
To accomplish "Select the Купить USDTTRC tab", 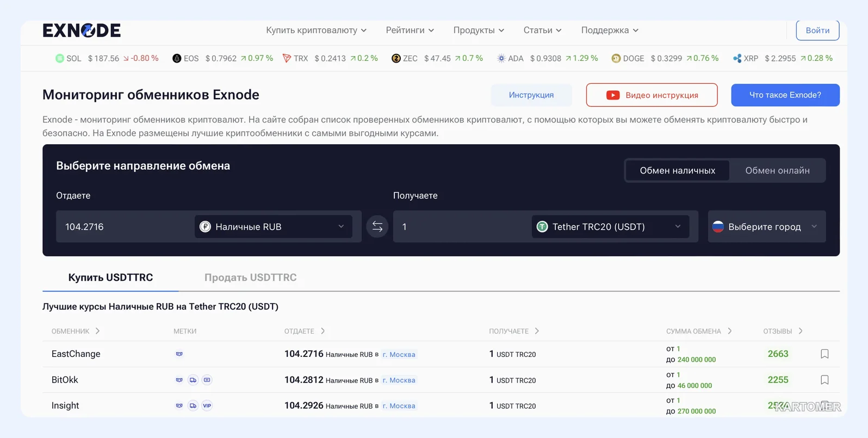I will point(110,277).
